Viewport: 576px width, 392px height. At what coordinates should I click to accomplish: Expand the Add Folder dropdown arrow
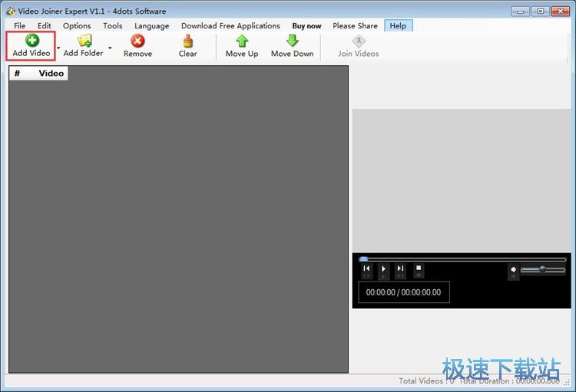click(110, 48)
